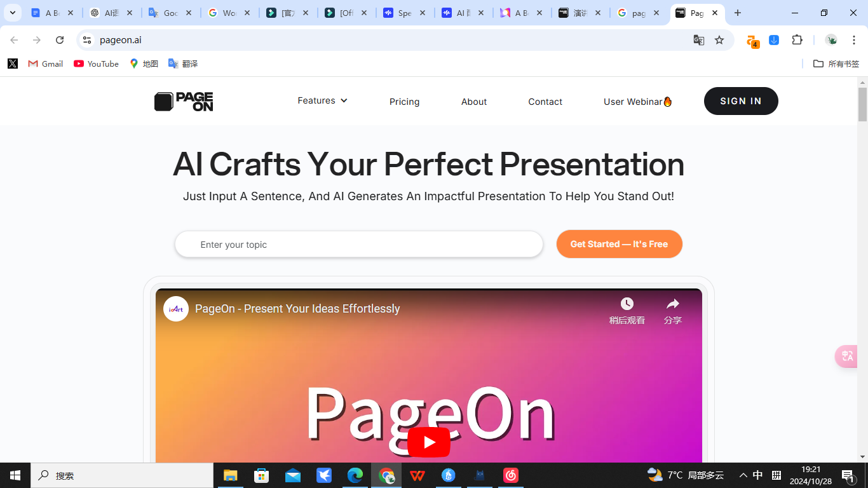Switch to the "pag" Google tab
Screen dimensions: 868x488
pos(639,13)
